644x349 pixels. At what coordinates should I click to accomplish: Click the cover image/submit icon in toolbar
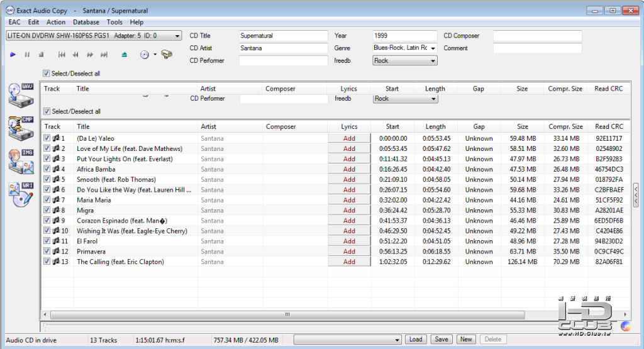[x=167, y=54]
